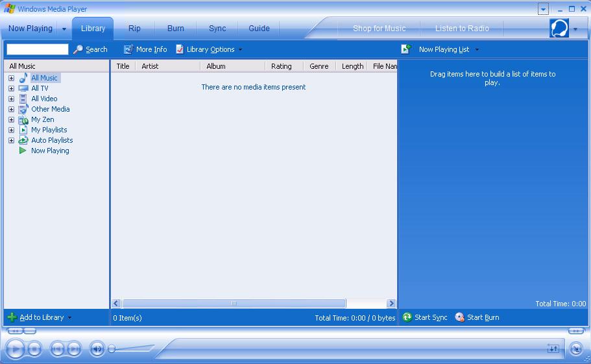Click the Play button in playback controls
The image size is (591, 364).
[15, 349]
